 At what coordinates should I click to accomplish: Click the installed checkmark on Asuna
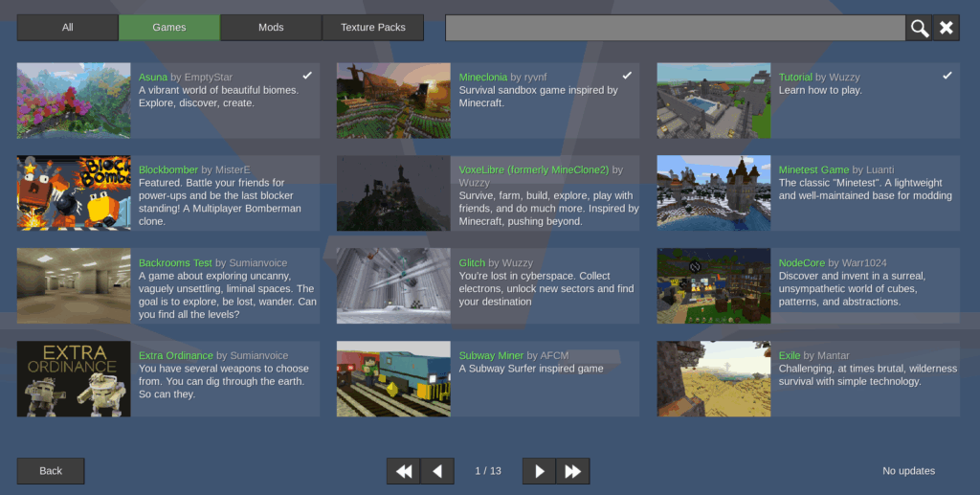(x=307, y=75)
